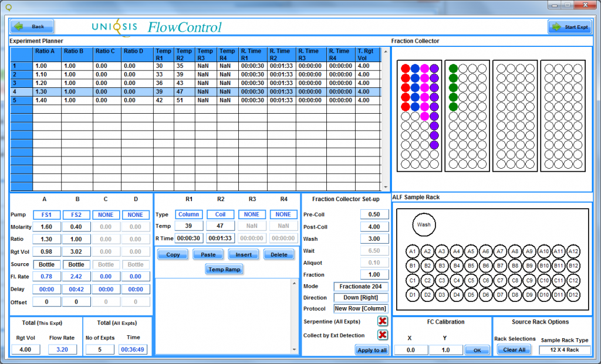Change Direction Down [Right] setting
The height and width of the screenshot is (364, 601).
(x=361, y=298)
